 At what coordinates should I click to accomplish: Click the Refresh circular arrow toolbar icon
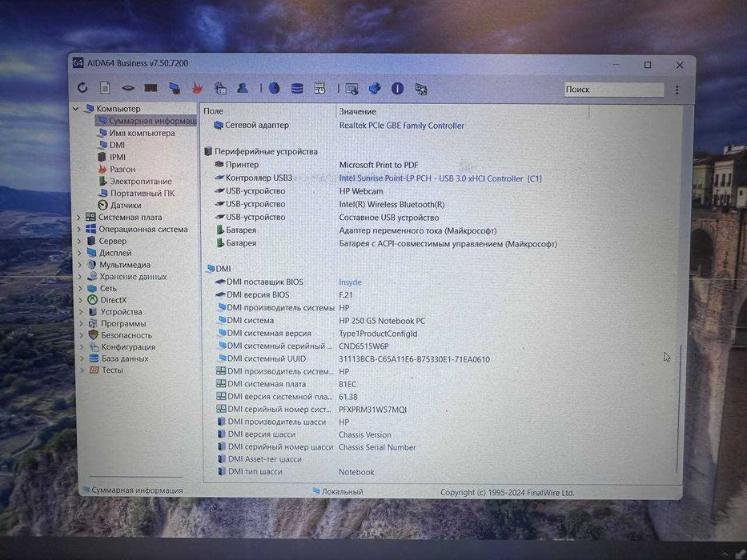click(x=82, y=88)
